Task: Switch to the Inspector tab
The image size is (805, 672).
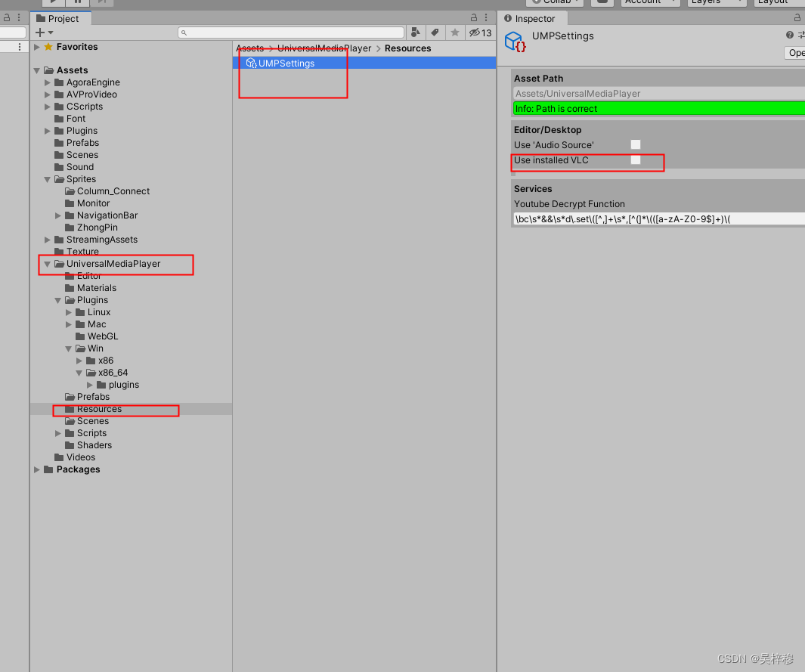Action: [x=533, y=18]
